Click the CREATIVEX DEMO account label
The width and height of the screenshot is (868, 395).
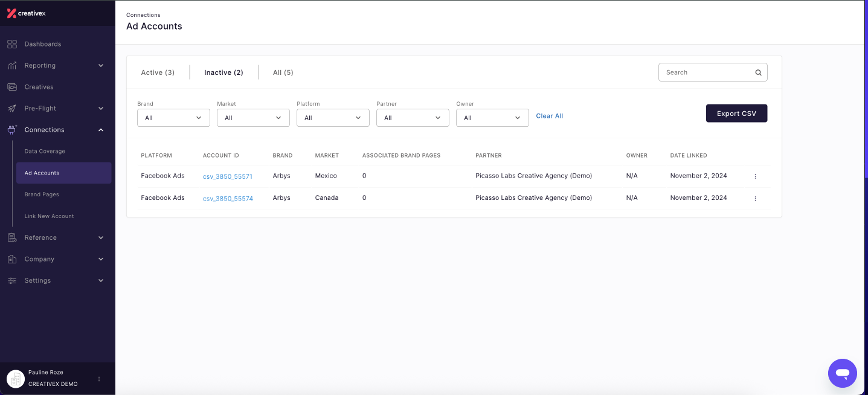53,384
